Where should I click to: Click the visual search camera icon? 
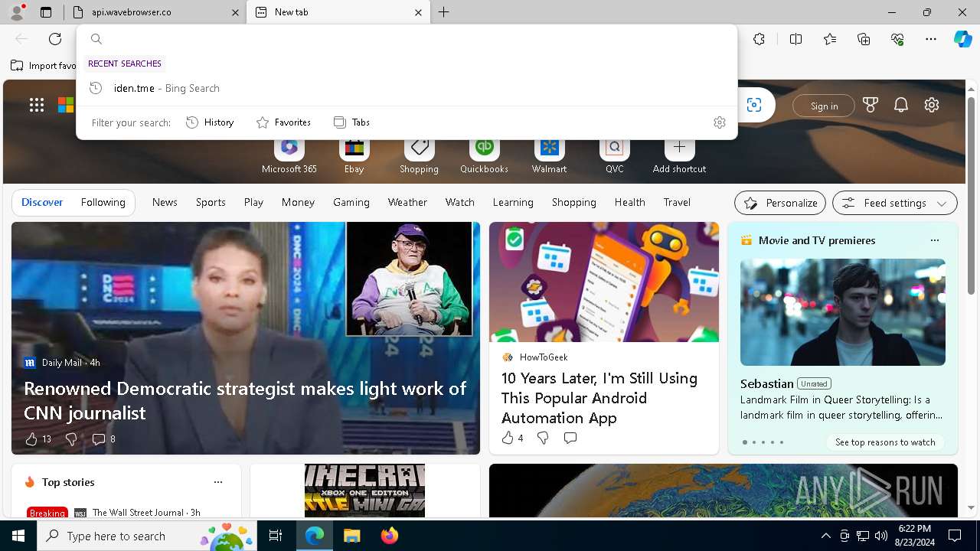754,106
